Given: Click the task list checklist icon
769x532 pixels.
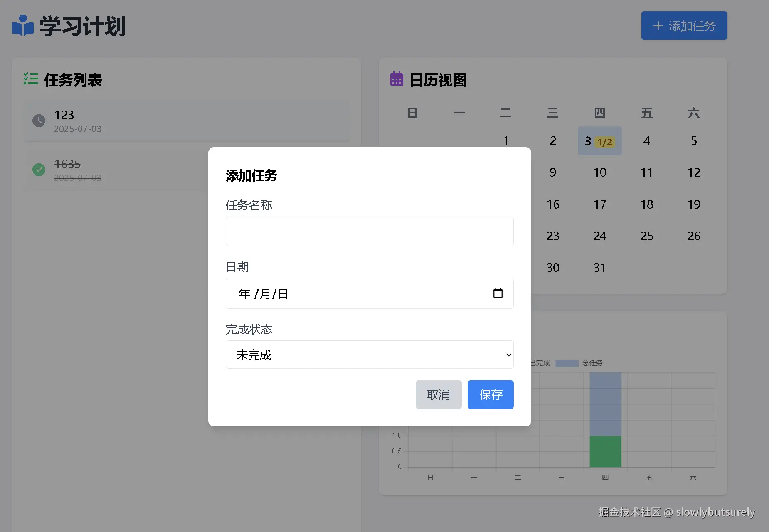Looking at the screenshot, I should (31, 79).
